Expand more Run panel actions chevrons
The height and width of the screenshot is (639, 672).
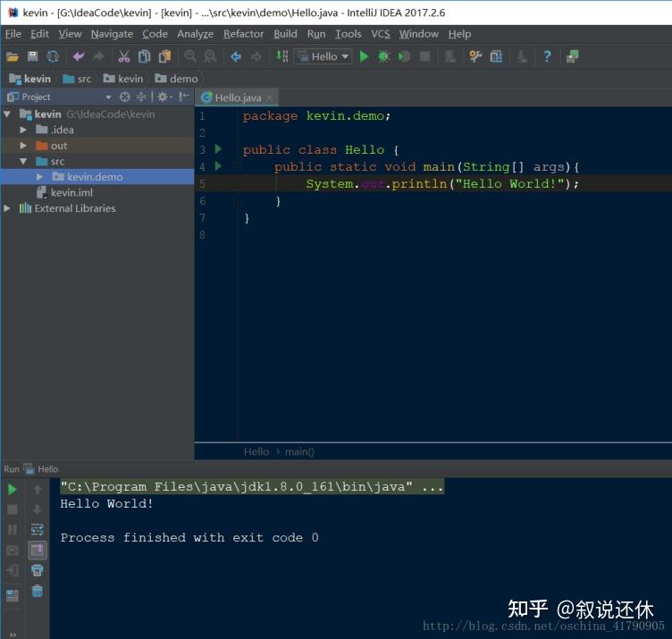13,635
